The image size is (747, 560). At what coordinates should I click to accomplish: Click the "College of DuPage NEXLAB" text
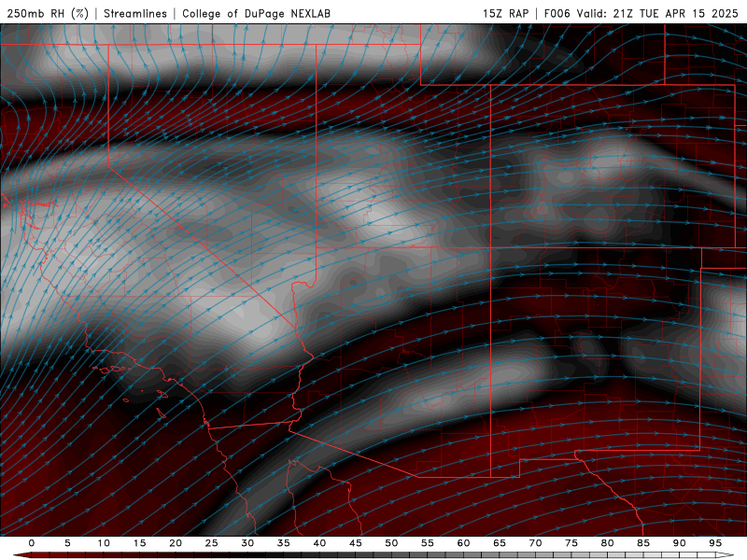coord(256,13)
